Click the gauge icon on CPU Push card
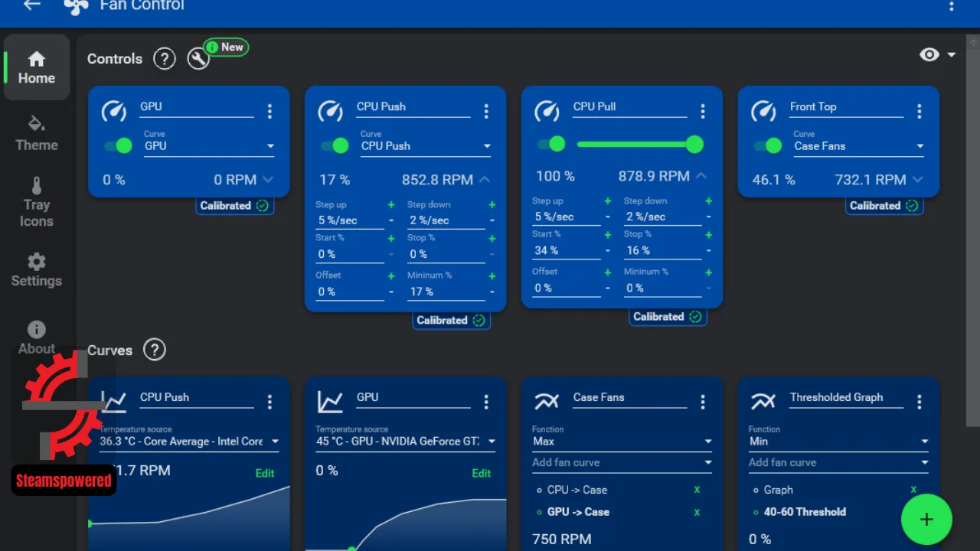 [x=331, y=112]
